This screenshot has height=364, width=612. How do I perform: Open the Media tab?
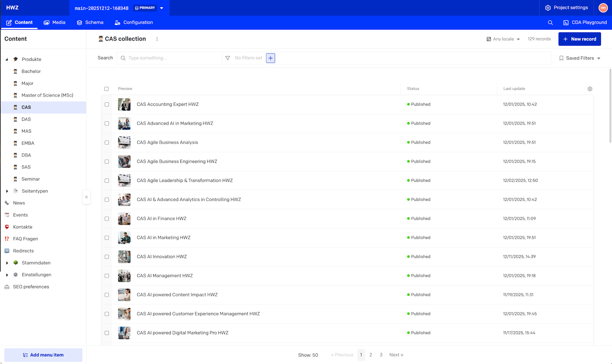click(x=54, y=23)
